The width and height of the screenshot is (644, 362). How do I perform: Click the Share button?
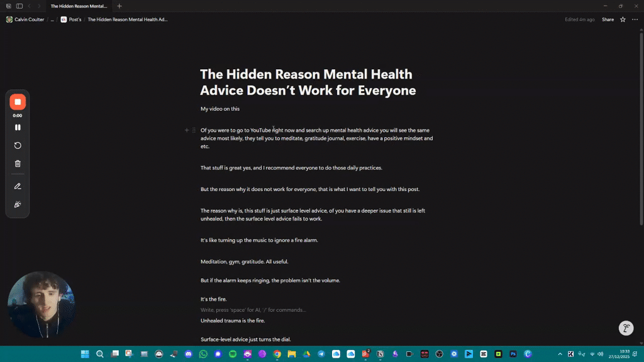(608, 19)
